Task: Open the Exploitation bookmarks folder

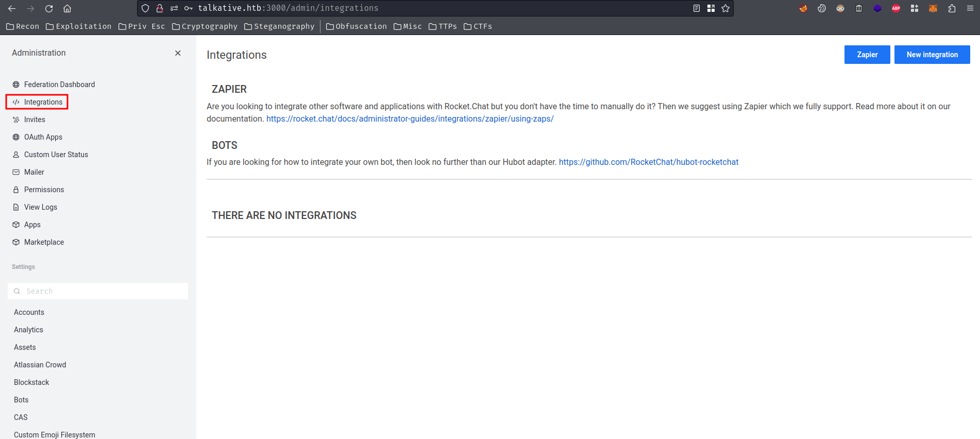Action: point(78,26)
